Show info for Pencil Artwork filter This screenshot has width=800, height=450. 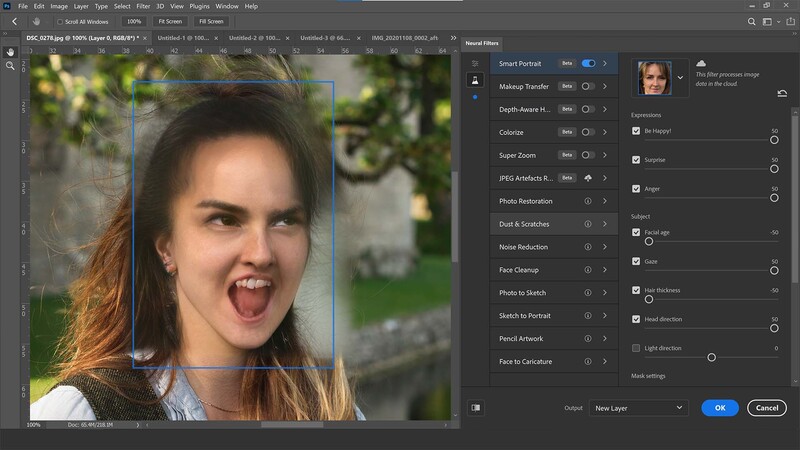coord(588,339)
